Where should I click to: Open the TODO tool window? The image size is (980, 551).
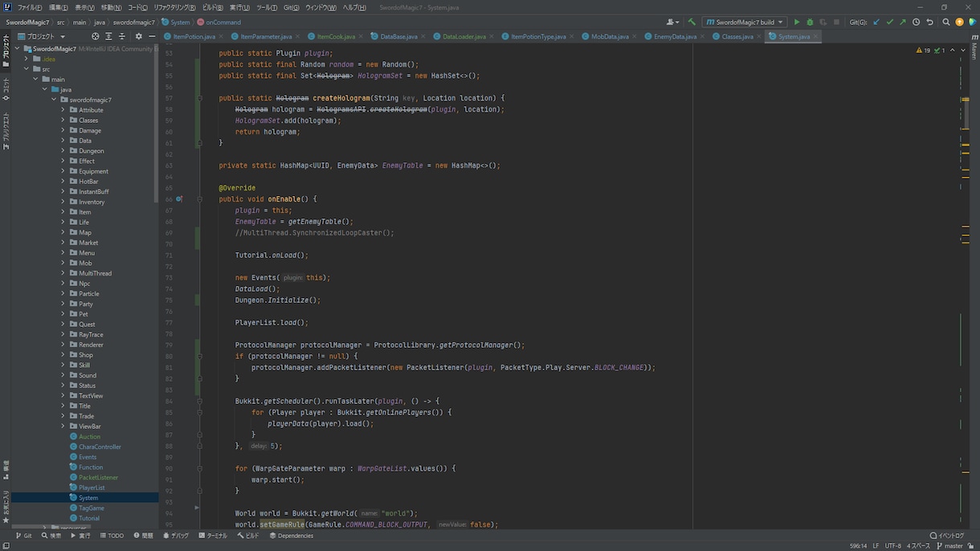point(112,536)
